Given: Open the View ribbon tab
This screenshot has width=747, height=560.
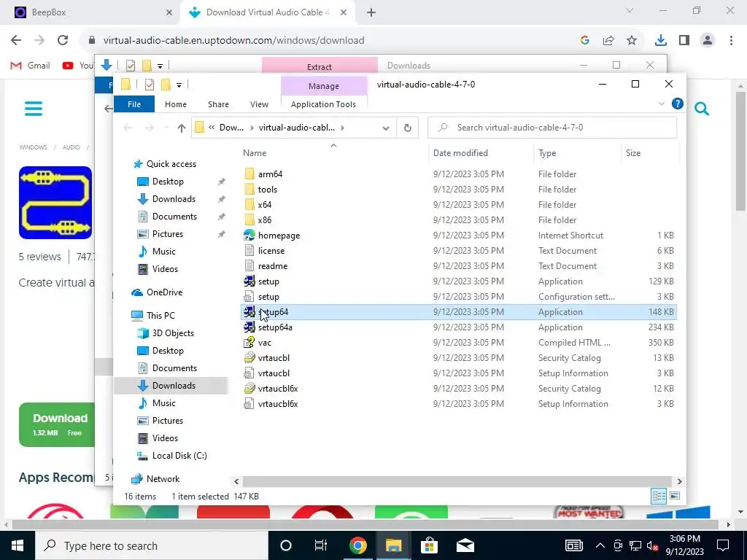Looking at the screenshot, I should pos(259,104).
